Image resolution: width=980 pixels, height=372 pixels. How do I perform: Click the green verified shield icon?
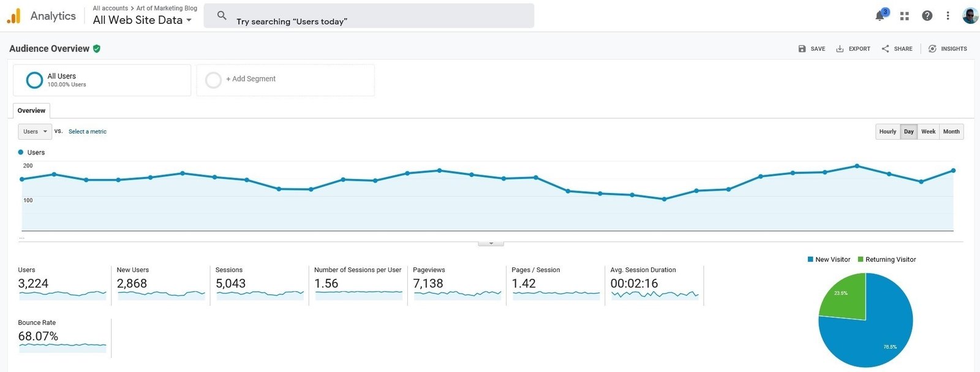click(x=97, y=48)
